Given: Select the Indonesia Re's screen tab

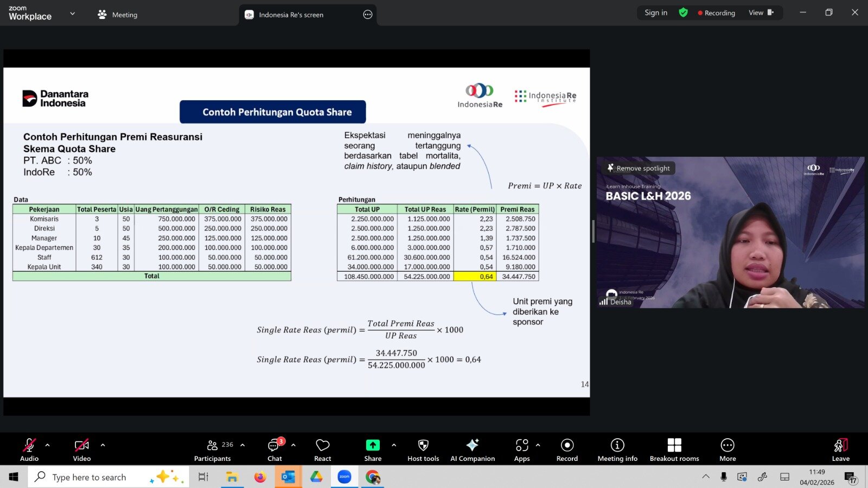Looking at the screenshot, I should [291, 15].
